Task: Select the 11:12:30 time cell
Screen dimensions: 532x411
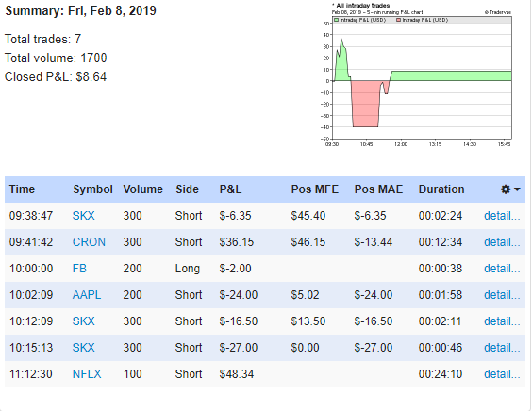Action: 31,374
